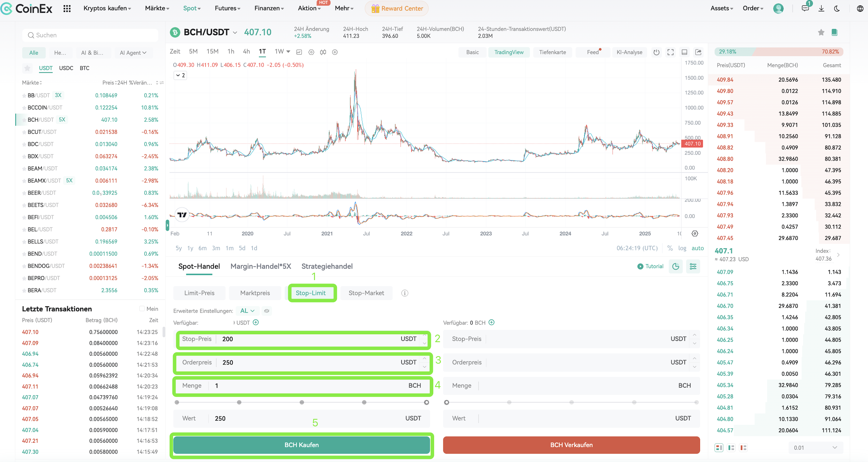Open the KI-Analyse button
868x462 pixels.
click(x=629, y=52)
